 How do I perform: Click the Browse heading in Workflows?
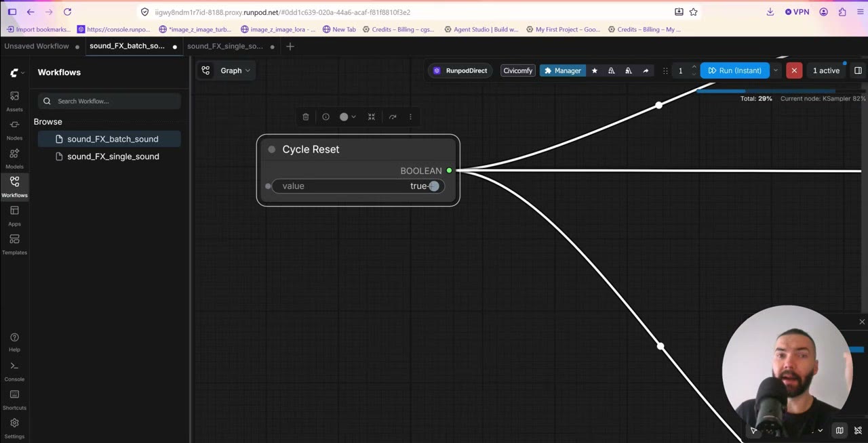coord(48,122)
